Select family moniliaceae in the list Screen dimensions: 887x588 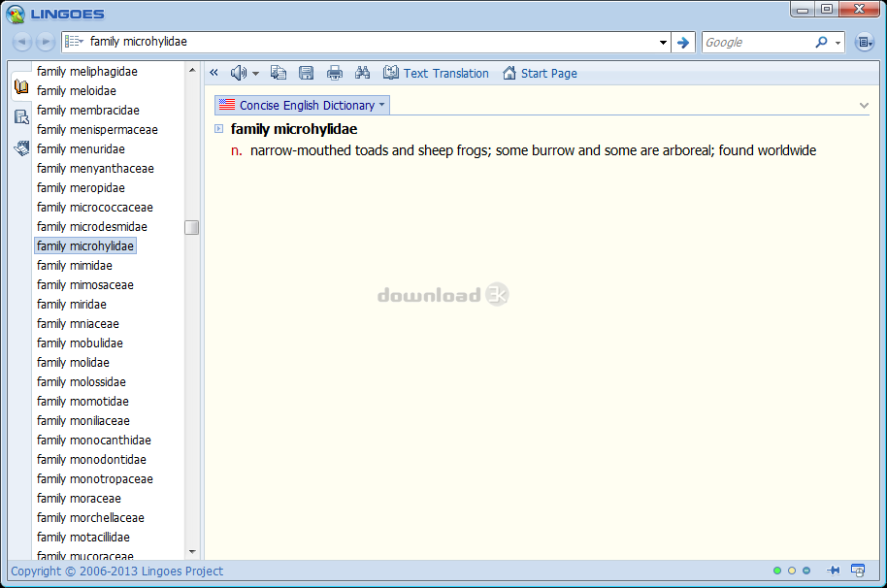[83, 421]
